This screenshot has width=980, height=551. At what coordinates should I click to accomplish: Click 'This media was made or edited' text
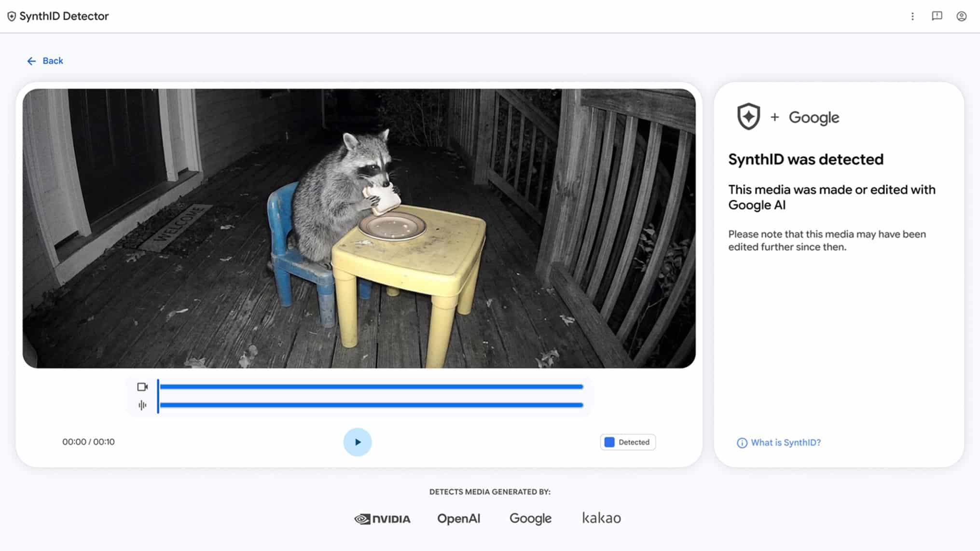point(832,197)
